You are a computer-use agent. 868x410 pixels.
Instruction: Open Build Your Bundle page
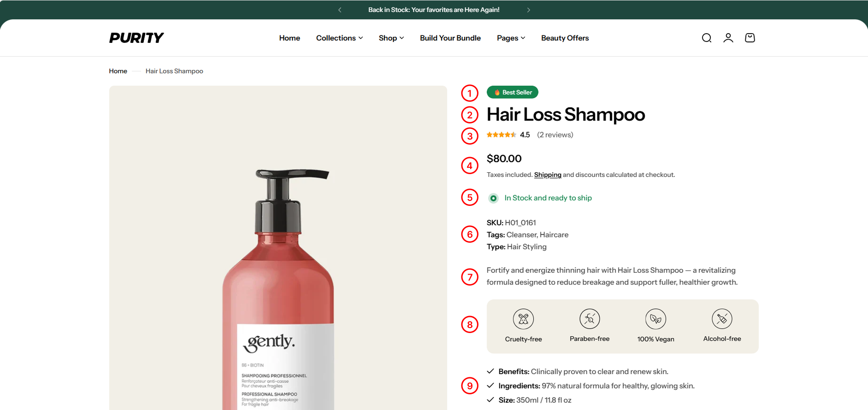(450, 38)
